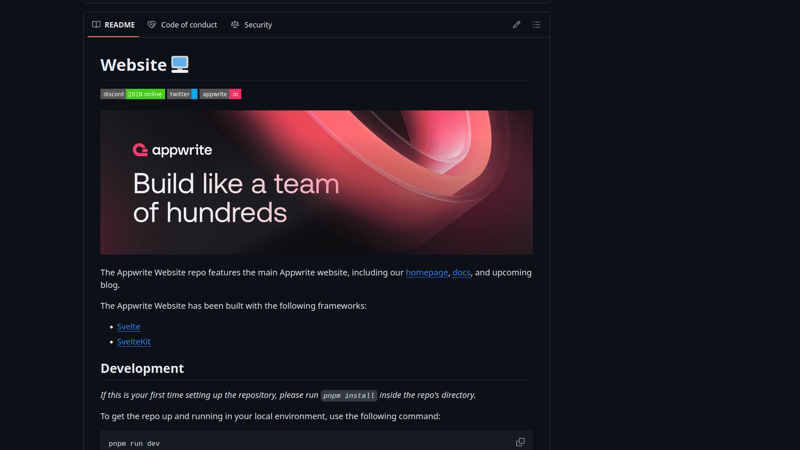Click the pencil edit README icon

click(516, 24)
